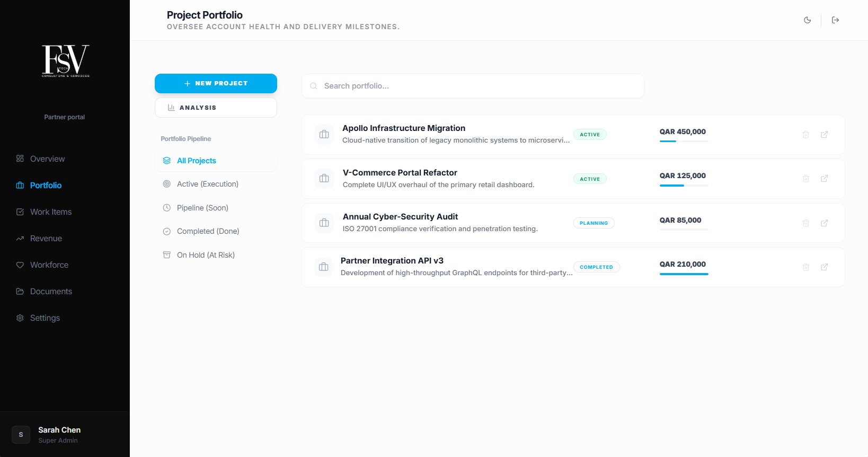Delete Partner Integration API v3 via trash icon

click(x=806, y=267)
